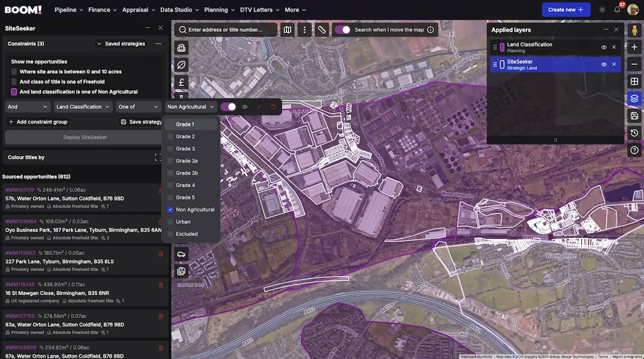
Task: Click Add constraint group
Action: [38, 122]
